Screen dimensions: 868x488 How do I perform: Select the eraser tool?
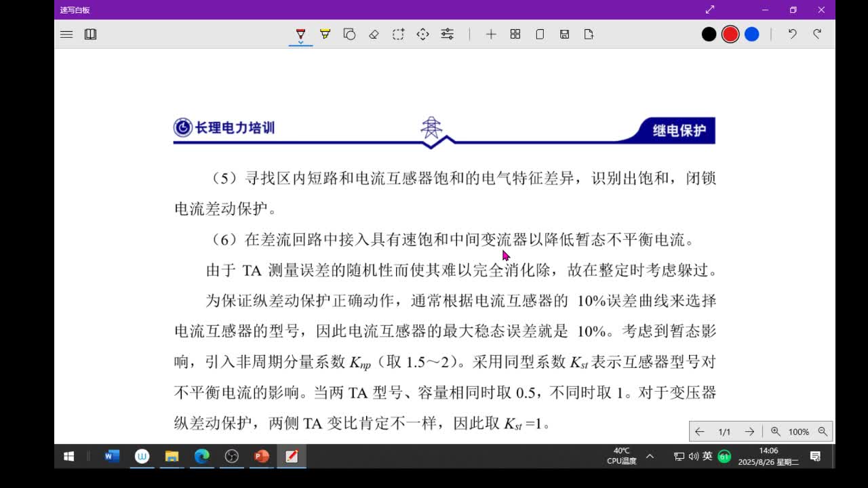(x=374, y=34)
